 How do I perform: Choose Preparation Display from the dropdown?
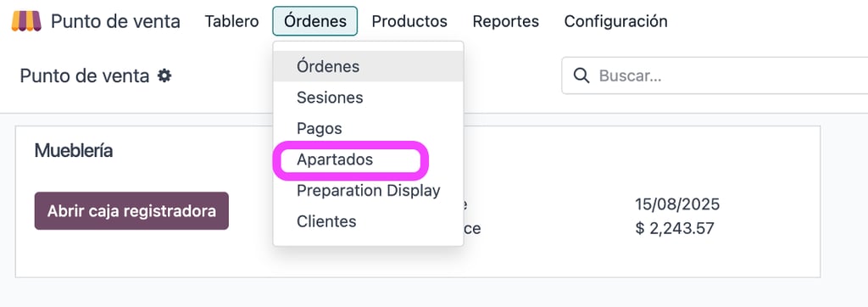pyautogui.click(x=368, y=191)
